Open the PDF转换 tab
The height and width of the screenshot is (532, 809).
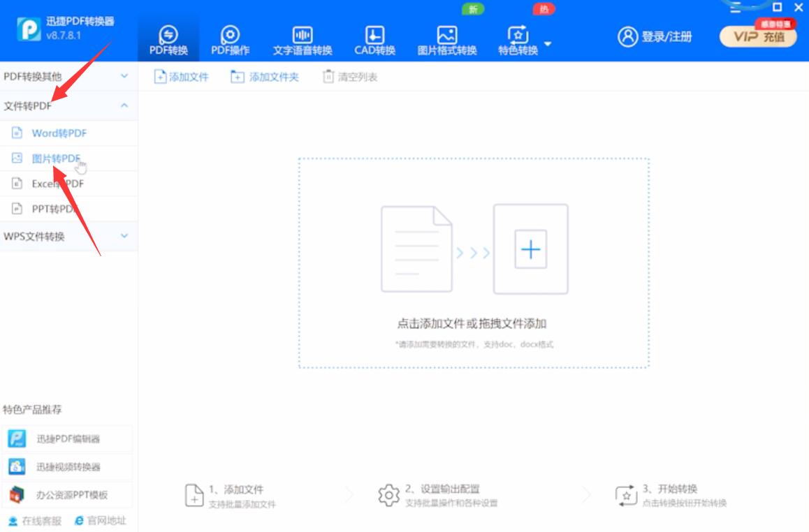coord(168,40)
